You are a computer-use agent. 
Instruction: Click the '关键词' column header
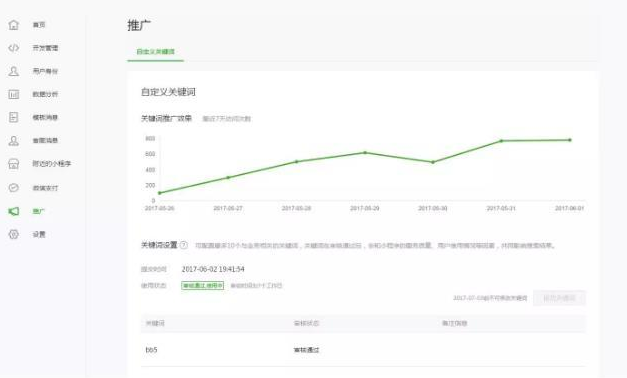click(x=155, y=323)
